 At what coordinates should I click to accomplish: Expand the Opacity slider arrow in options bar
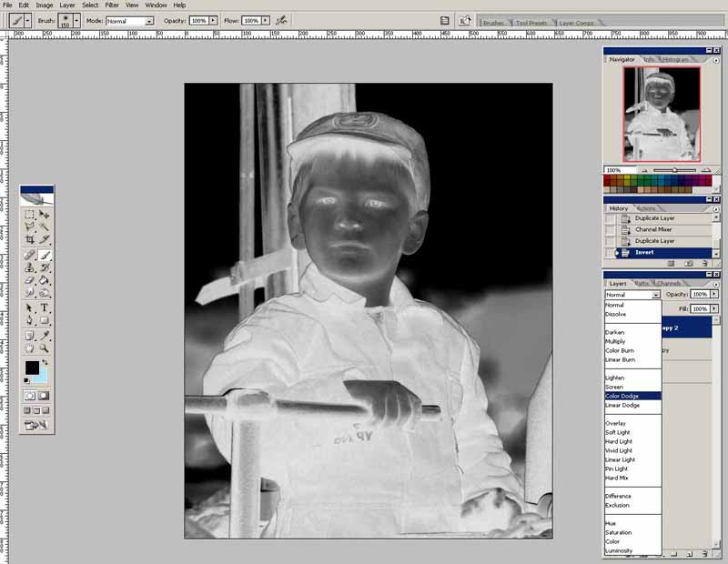[x=212, y=20]
